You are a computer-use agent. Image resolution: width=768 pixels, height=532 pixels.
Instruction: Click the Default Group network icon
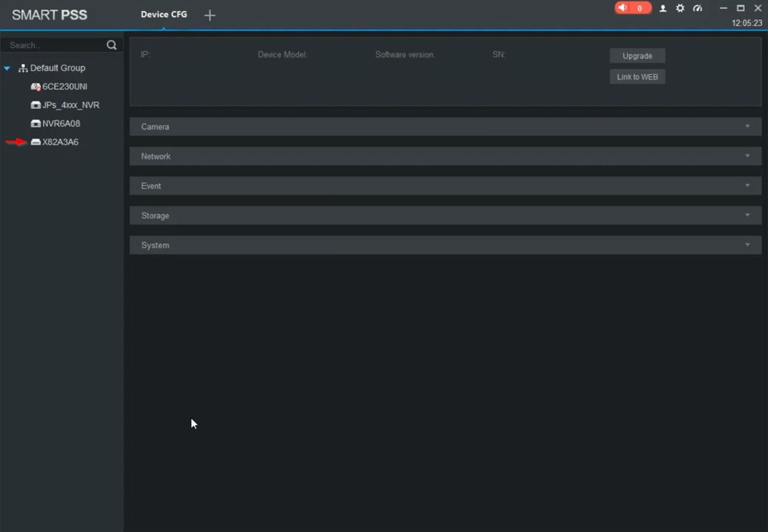tap(23, 68)
